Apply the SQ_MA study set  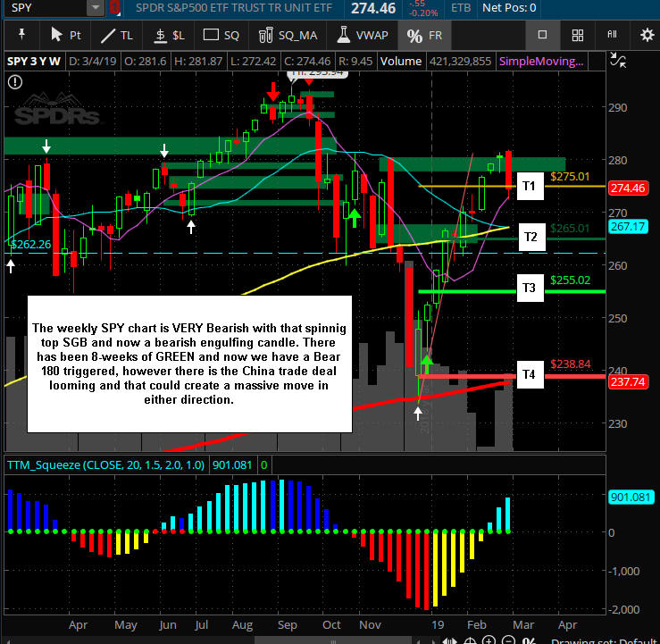[288, 36]
